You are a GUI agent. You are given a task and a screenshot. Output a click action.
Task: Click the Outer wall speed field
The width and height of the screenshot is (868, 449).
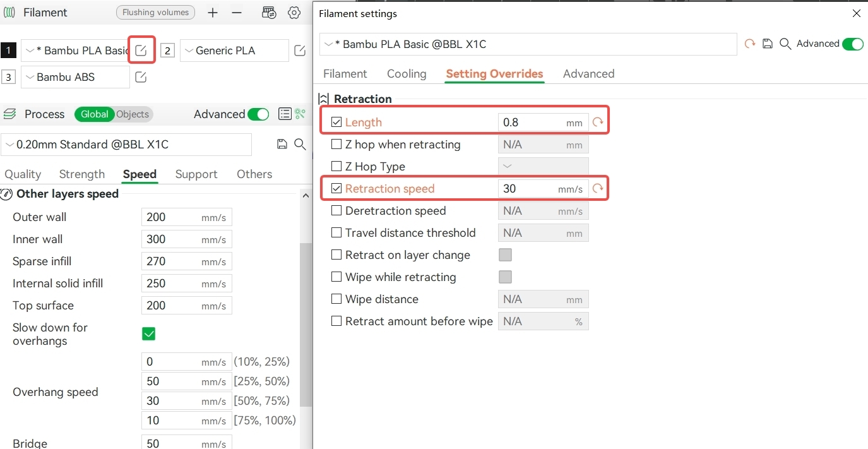[x=170, y=217]
